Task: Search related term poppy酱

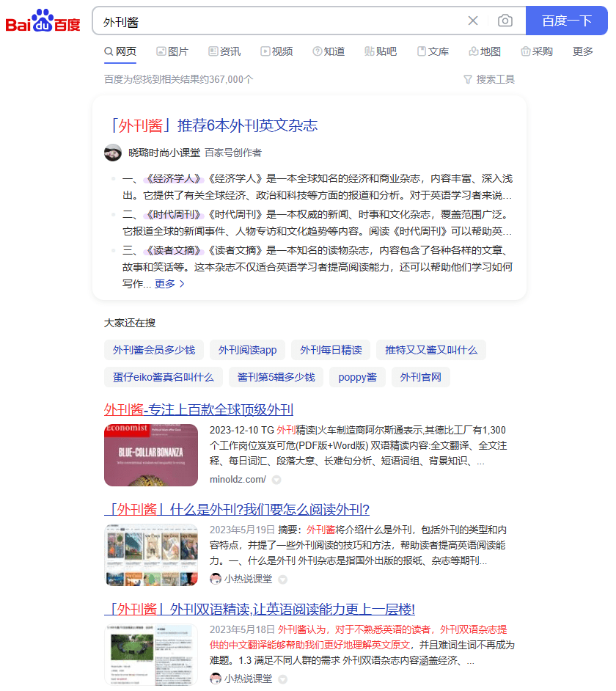Action: tap(357, 378)
